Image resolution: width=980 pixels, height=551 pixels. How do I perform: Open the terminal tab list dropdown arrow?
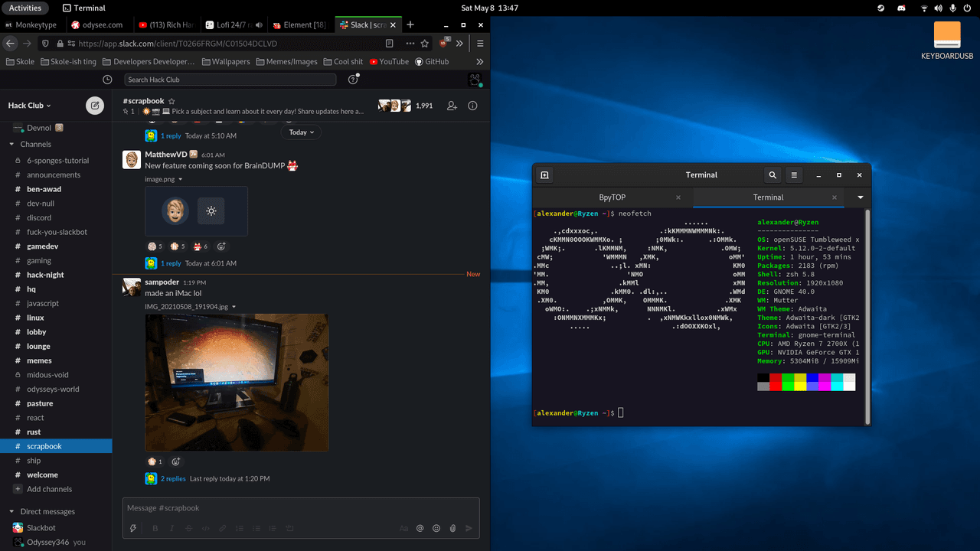(x=861, y=197)
